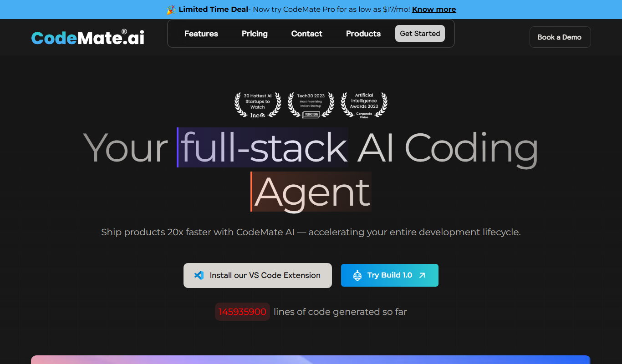
Task: Open the Pricing page
Action: click(x=255, y=34)
